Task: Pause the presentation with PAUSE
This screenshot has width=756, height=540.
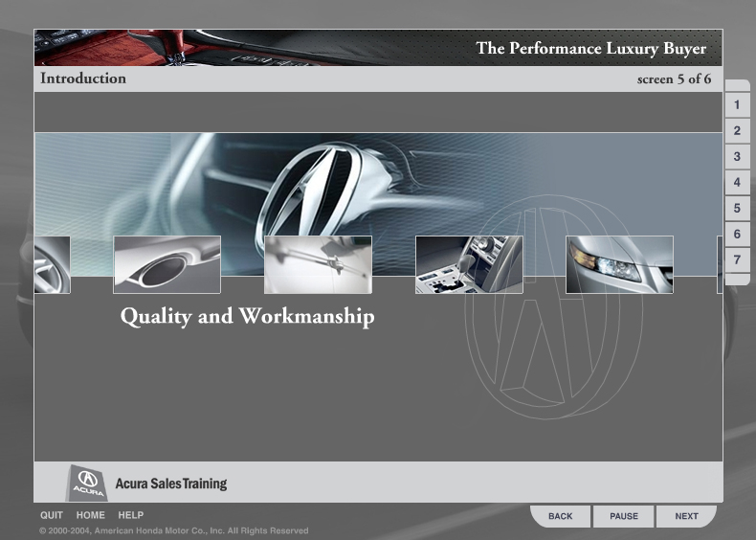Action: click(x=624, y=516)
